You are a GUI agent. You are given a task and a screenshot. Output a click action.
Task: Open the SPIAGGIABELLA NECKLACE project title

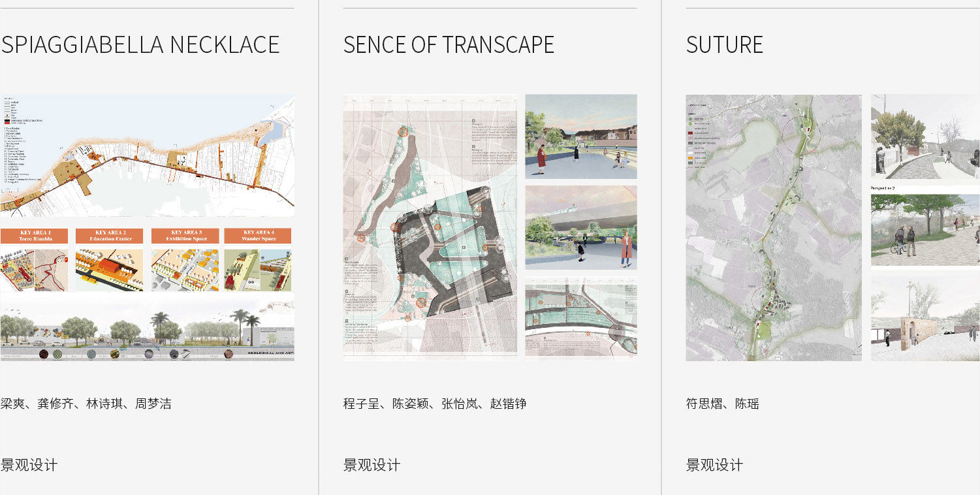(140, 45)
